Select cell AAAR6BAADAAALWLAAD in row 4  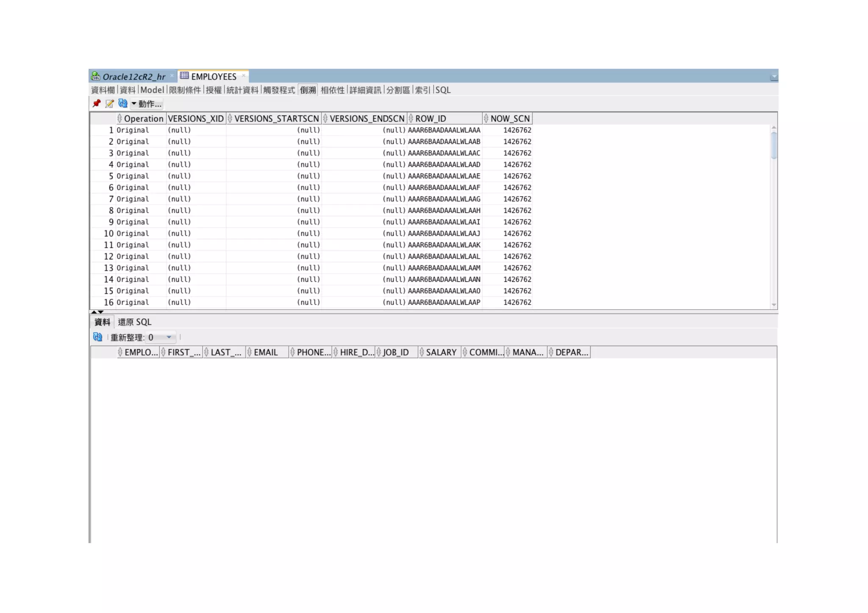(x=444, y=164)
